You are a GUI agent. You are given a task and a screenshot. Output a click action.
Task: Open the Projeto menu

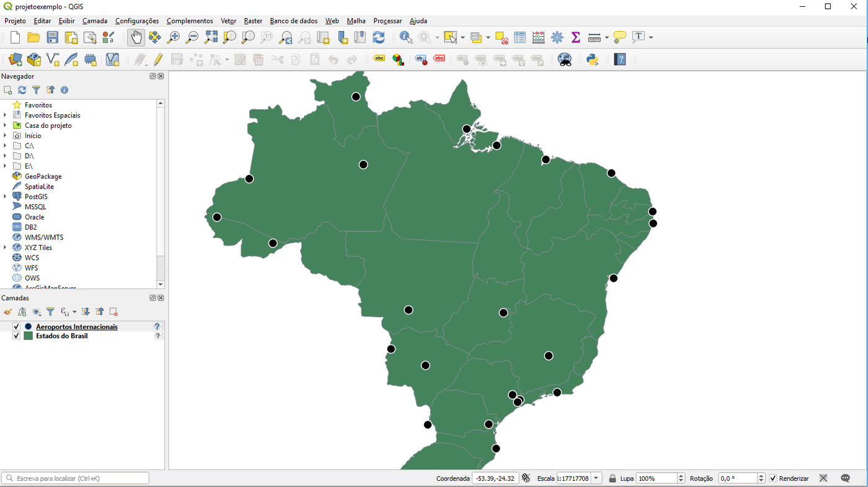(15, 21)
